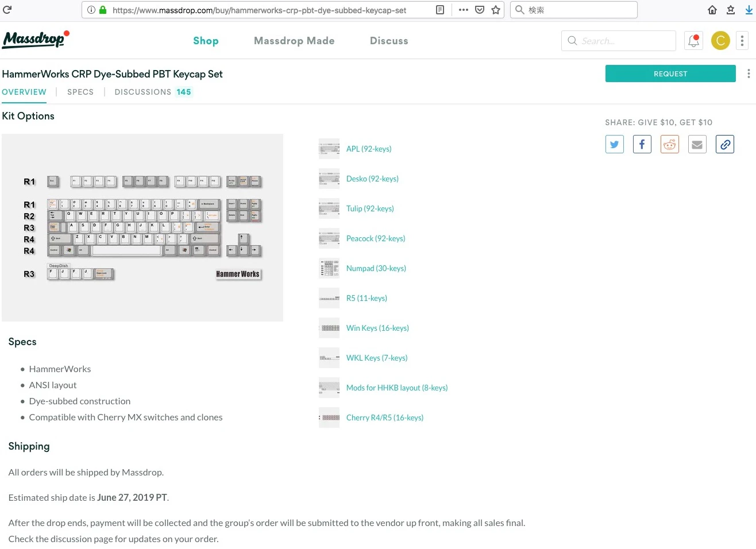756x549 pixels.
Task: Go to the browser home icon
Action: point(712,10)
